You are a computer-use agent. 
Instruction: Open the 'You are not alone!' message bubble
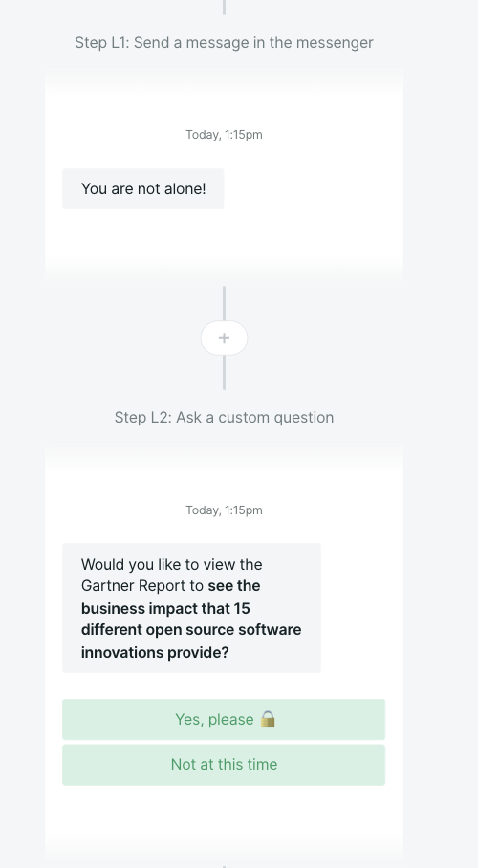coord(143,188)
